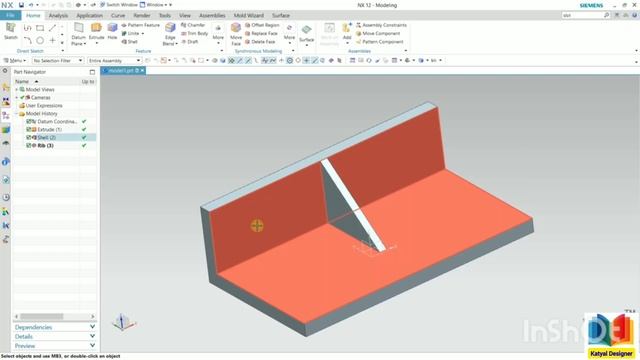The image size is (640, 360).
Task: Open Synchronous Modeling More dropdown
Action: pyautogui.click(x=289, y=33)
